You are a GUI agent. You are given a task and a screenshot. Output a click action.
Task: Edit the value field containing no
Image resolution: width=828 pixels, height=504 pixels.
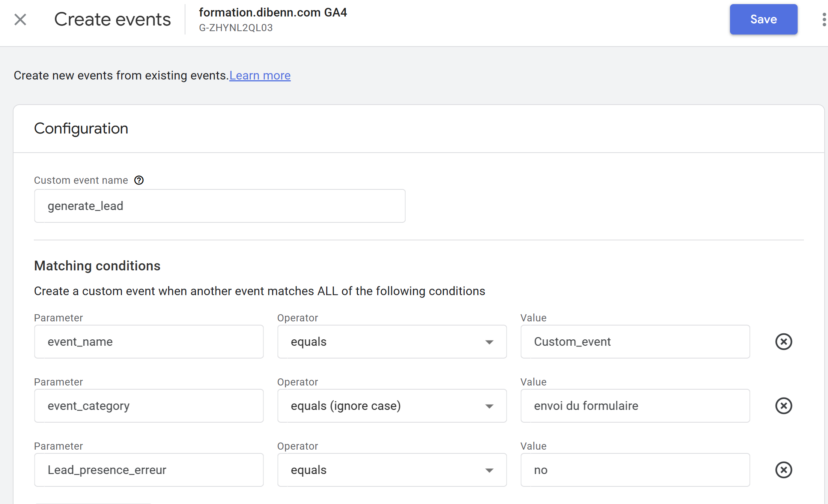click(x=635, y=470)
